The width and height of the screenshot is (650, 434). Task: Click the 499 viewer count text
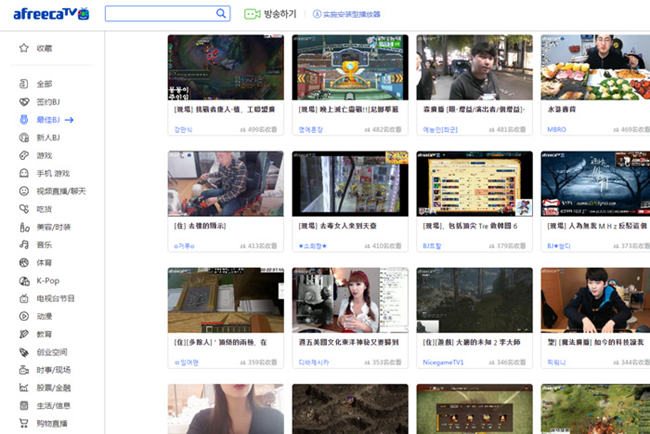pyautogui.click(x=259, y=130)
